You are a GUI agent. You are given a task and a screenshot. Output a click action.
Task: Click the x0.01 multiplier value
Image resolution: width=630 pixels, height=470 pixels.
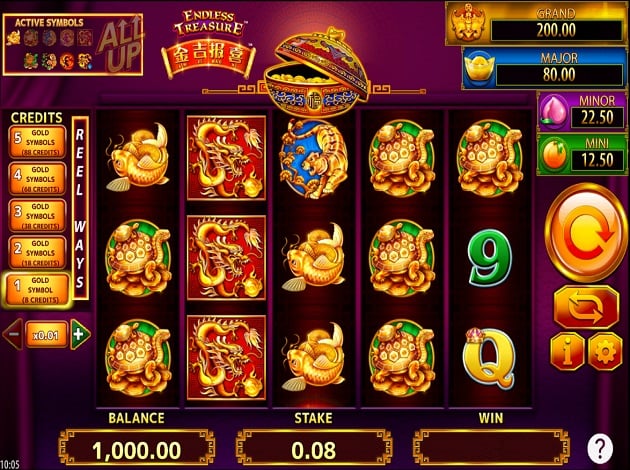(x=47, y=334)
